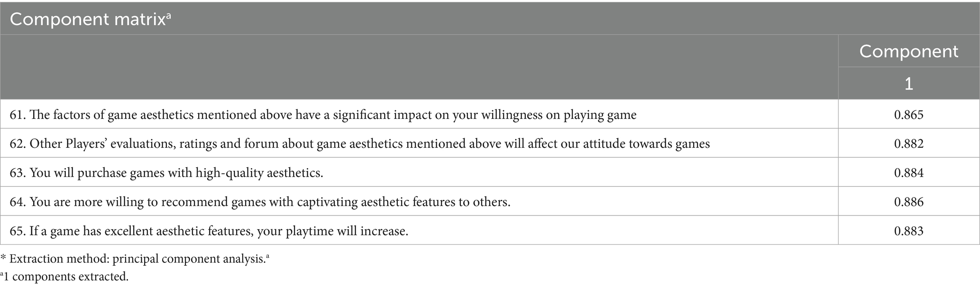The height and width of the screenshot is (287, 980).
Task: Click the 0.884 loading value
Action: [x=908, y=173]
